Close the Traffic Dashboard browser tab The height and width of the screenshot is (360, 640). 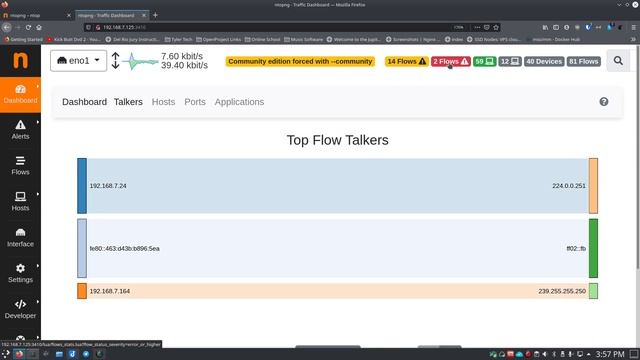(144, 15)
